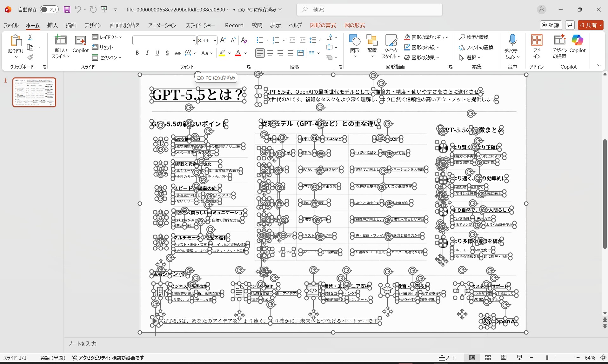Start ディクテーション microphone
Screen dimensions: 608x364
[x=512, y=47]
